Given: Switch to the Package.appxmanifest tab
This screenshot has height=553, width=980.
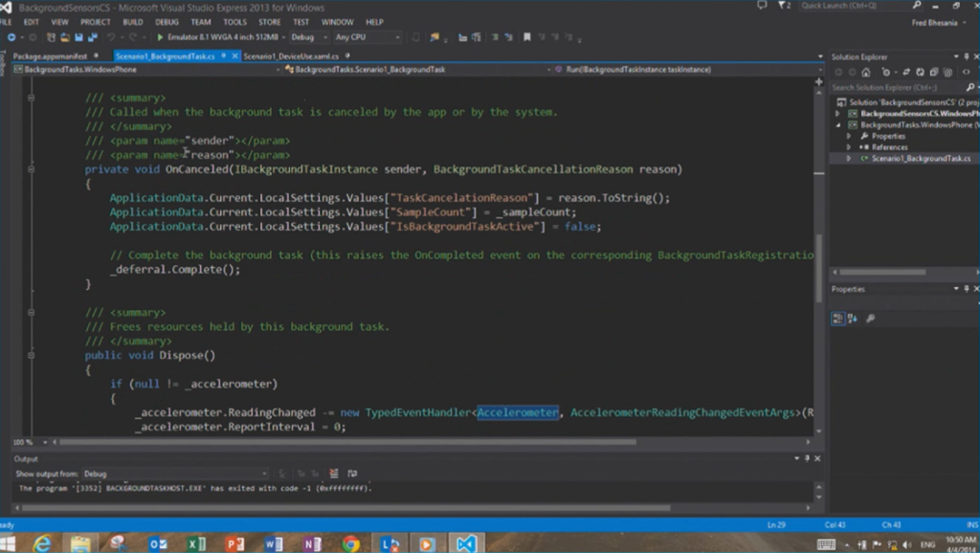Looking at the screenshot, I should click(x=50, y=56).
